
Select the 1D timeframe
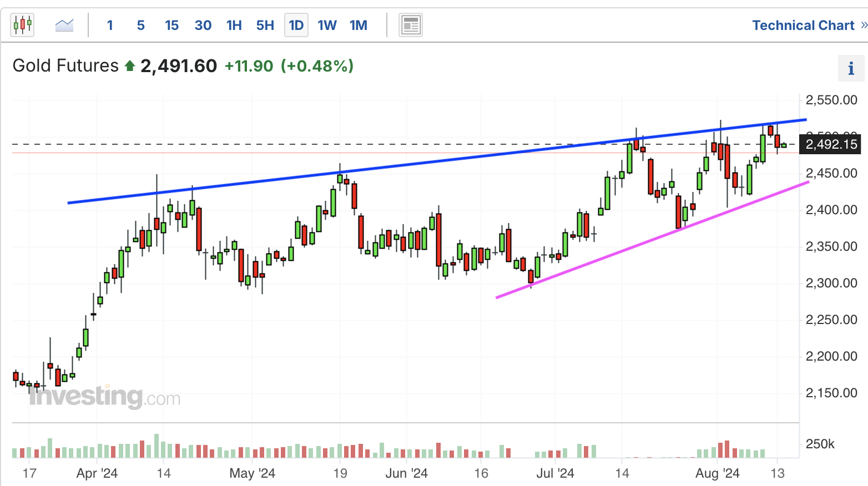296,26
